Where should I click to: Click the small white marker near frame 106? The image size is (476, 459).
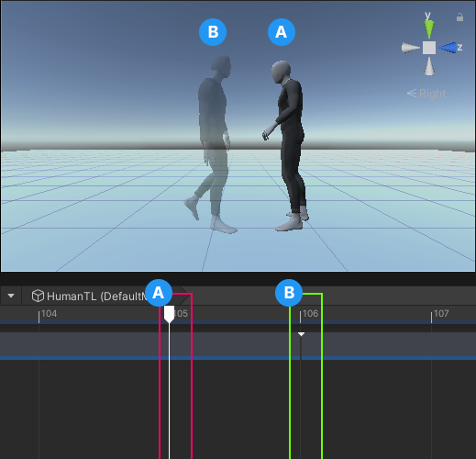(301, 334)
